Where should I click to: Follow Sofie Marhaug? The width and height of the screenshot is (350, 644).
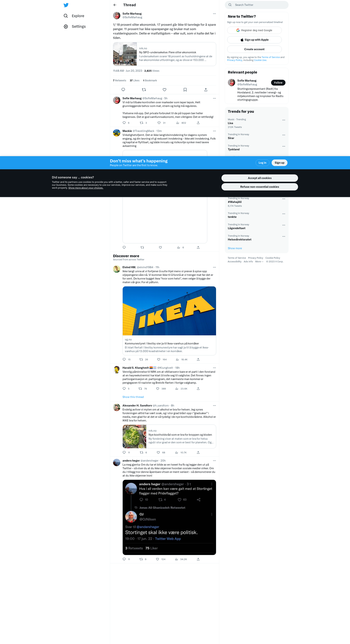(x=278, y=83)
